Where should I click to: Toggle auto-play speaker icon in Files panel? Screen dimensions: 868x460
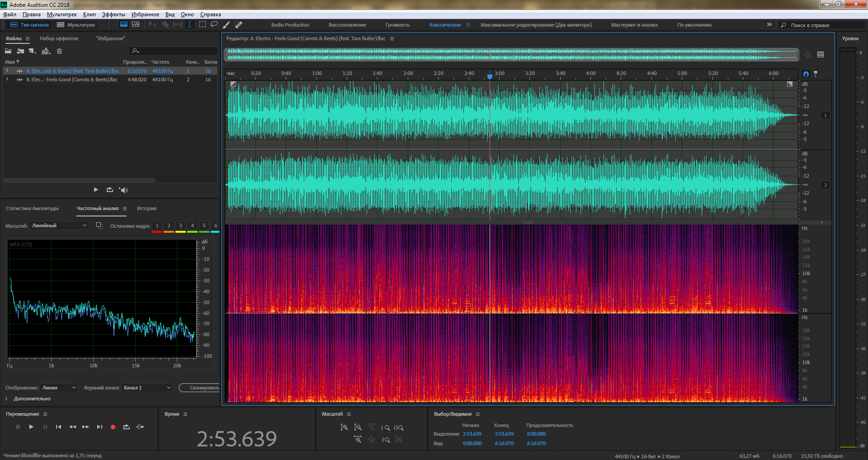[x=123, y=190]
